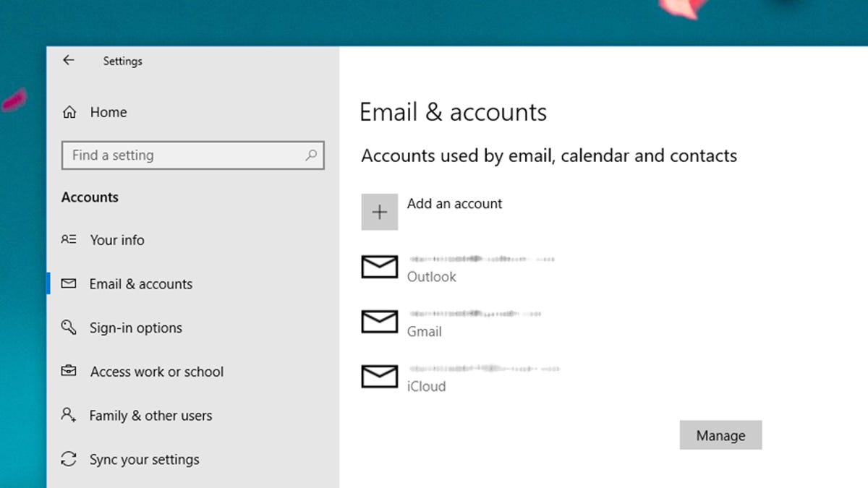868x488 pixels.
Task: Go back using the Settings back arrow
Action: coord(69,61)
